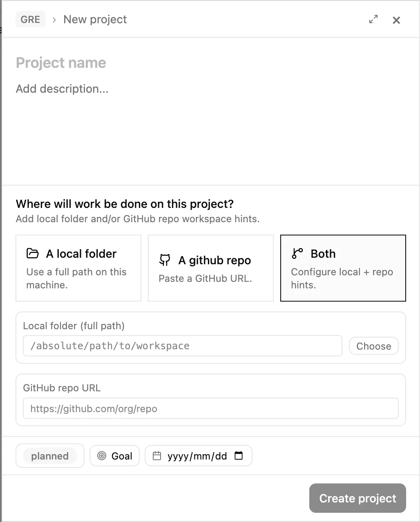Click the GitHub repo URL input field
Image resolution: width=420 pixels, height=522 pixels.
(x=210, y=408)
